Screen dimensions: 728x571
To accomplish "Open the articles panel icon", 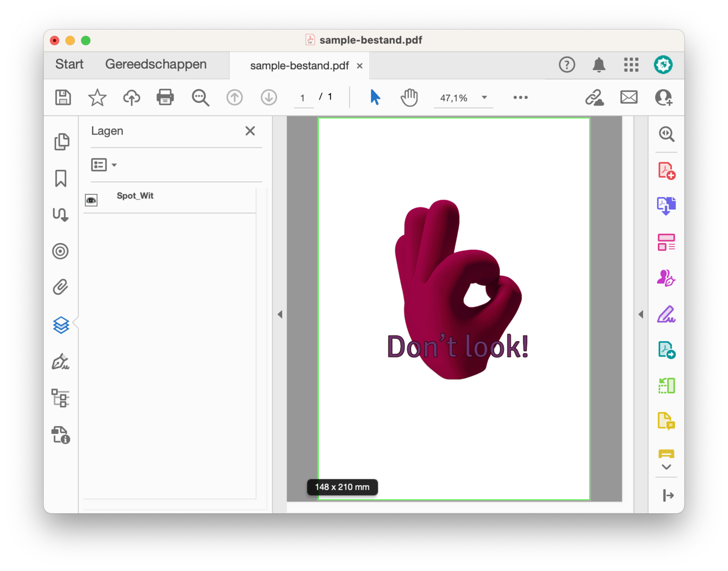I will 61,215.
